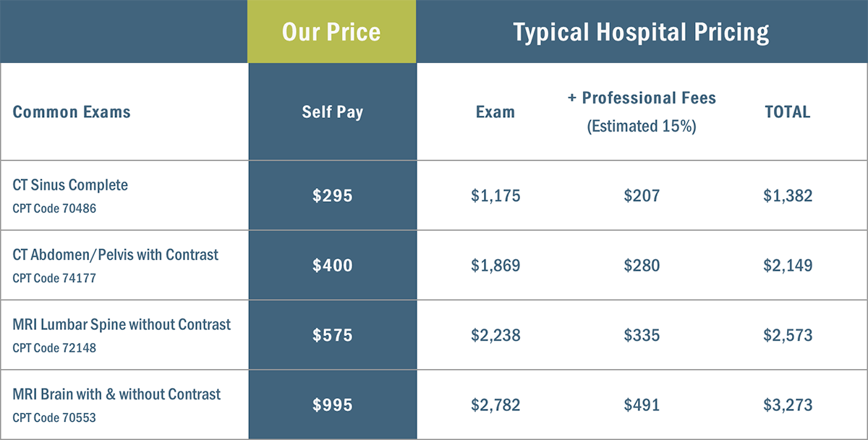Click the 'TOTAL' column heading
The height and width of the screenshot is (440, 868).
click(x=787, y=112)
